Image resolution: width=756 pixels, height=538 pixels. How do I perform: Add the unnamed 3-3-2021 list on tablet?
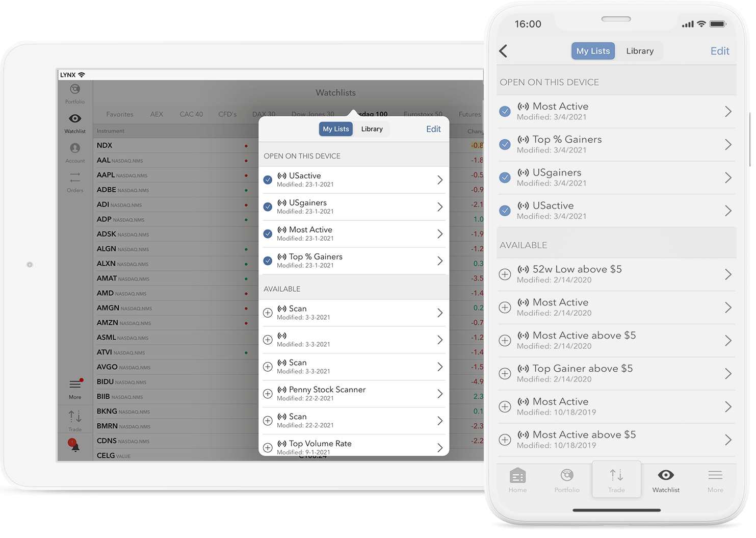tap(268, 340)
